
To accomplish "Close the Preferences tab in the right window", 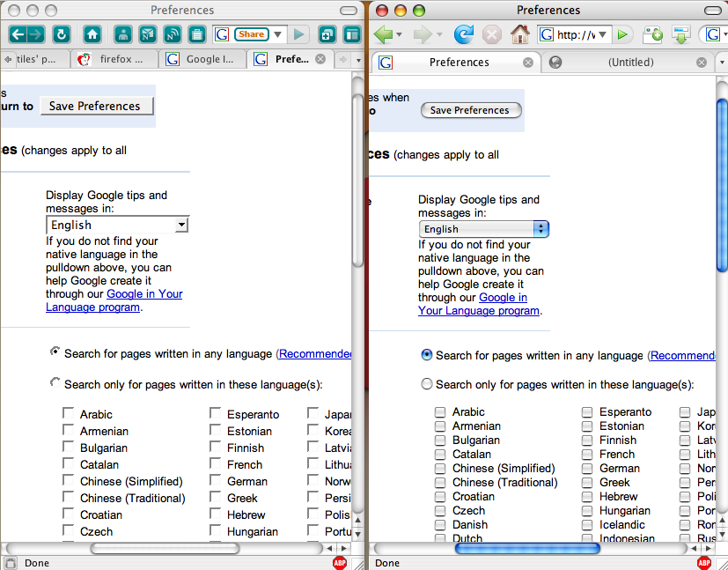I will click(528, 63).
